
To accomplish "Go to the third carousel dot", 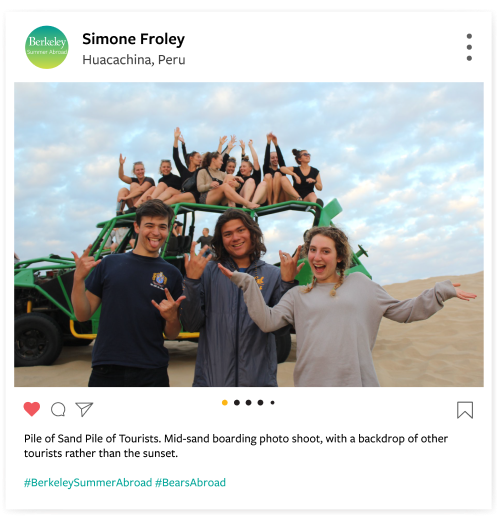I will pos(248,402).
